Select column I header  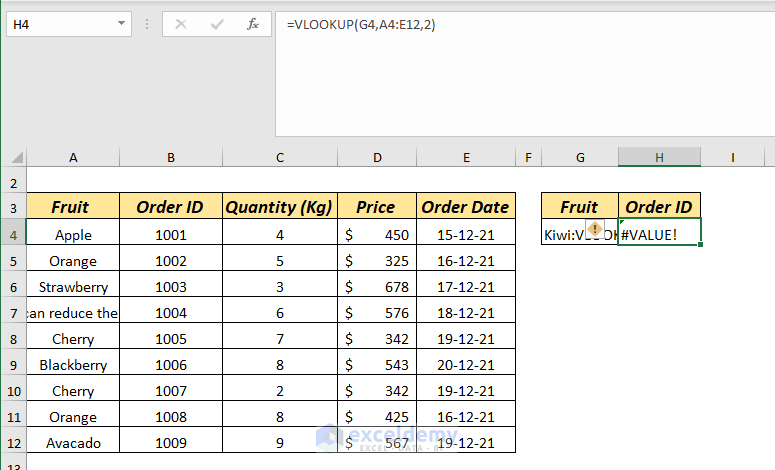732,158
